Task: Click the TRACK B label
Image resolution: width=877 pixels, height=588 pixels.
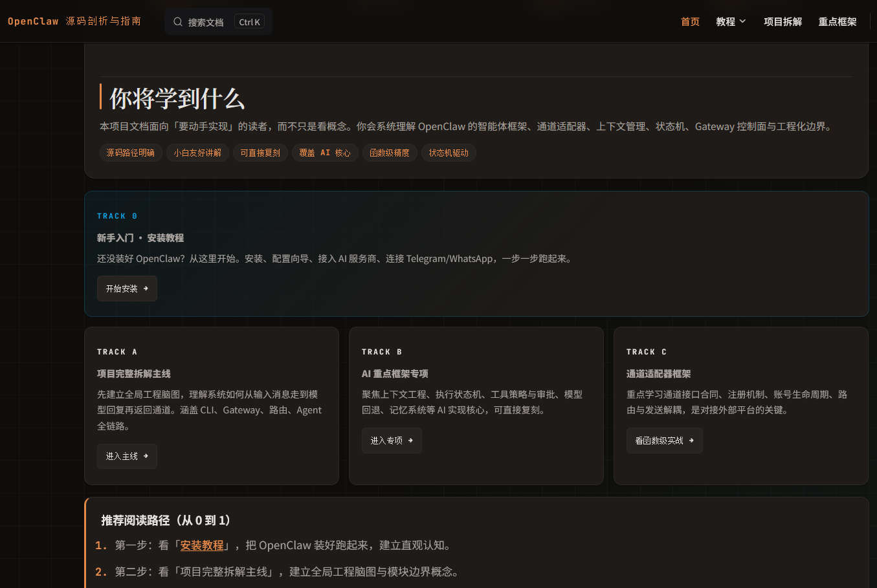Action: pos(382,352)
